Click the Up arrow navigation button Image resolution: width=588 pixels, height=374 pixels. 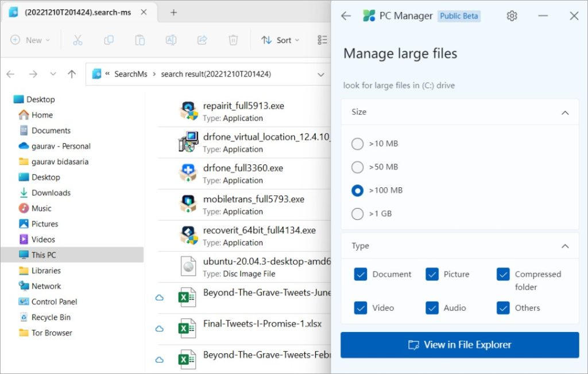[x=72, y=74]
